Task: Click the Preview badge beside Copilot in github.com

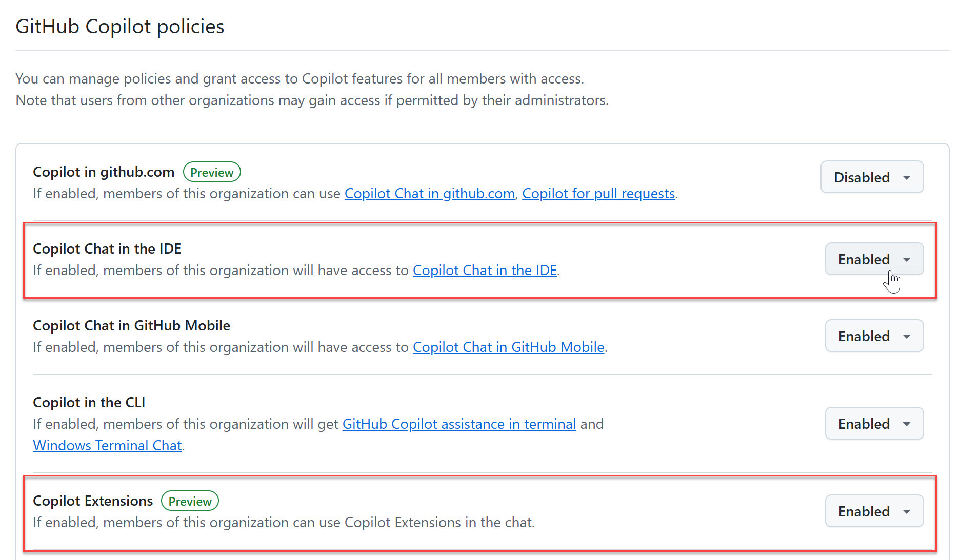Action: point(212,172)
